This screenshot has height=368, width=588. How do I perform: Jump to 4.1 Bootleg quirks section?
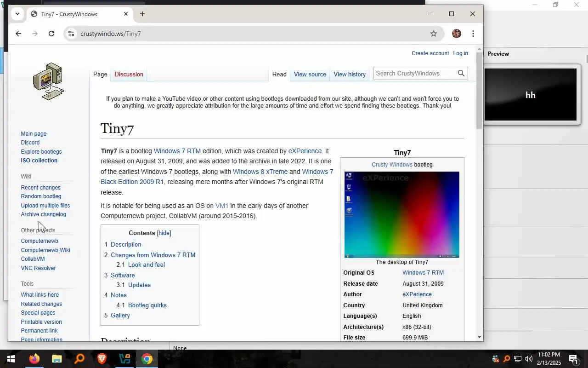(x=141, y=305)
